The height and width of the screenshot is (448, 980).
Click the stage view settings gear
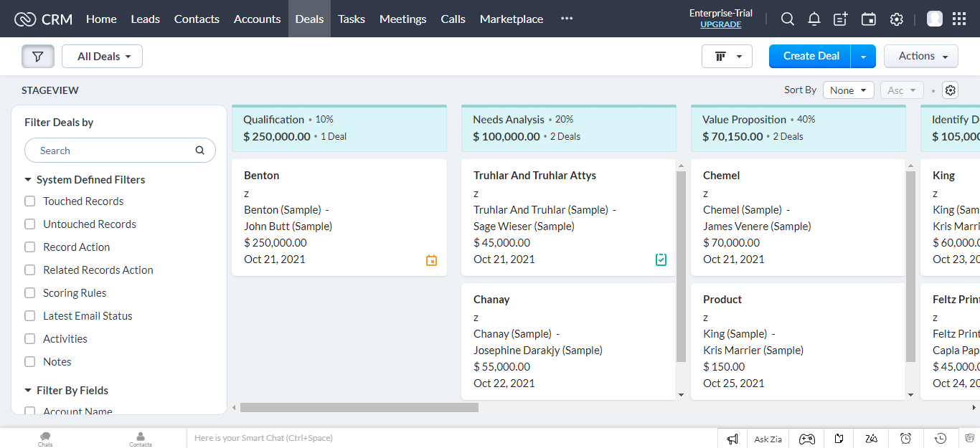tap(950, 90)
